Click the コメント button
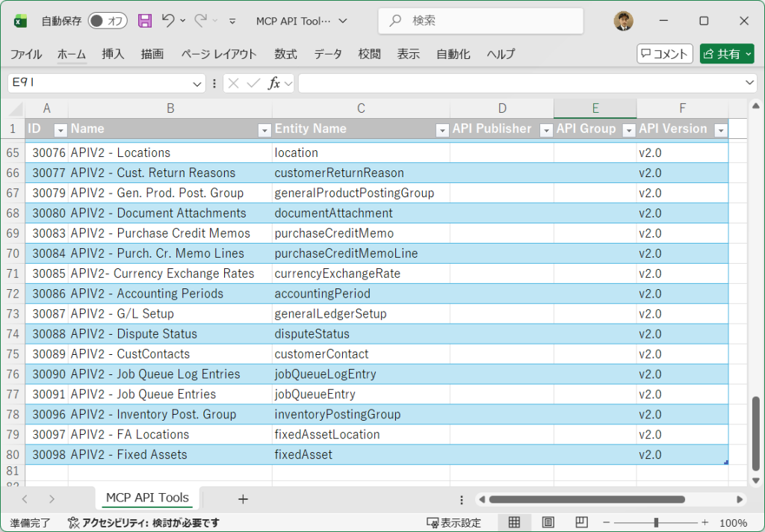This screenshot has width=765, height=532. pyautogui.click(x=665, y=54)
